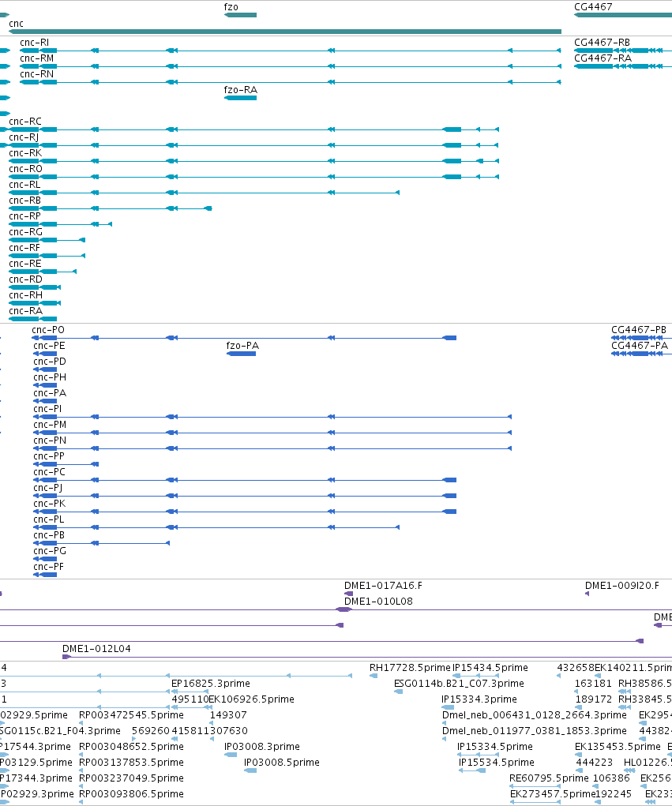Select transcript cnc-RB label
This screenshot has width=672, height=806.
24,200
